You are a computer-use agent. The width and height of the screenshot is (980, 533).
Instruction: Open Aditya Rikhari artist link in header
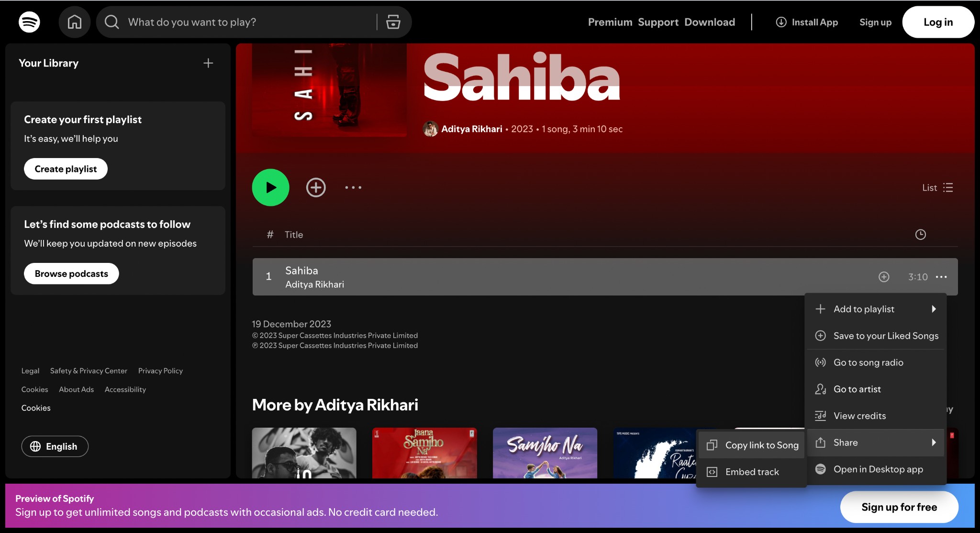coord(471,129)
